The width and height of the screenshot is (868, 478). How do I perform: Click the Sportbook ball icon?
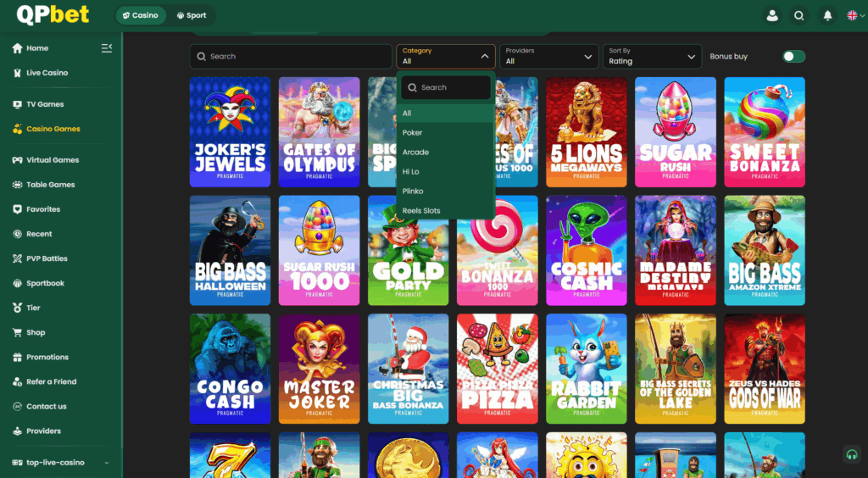click(x=17, y=283)
